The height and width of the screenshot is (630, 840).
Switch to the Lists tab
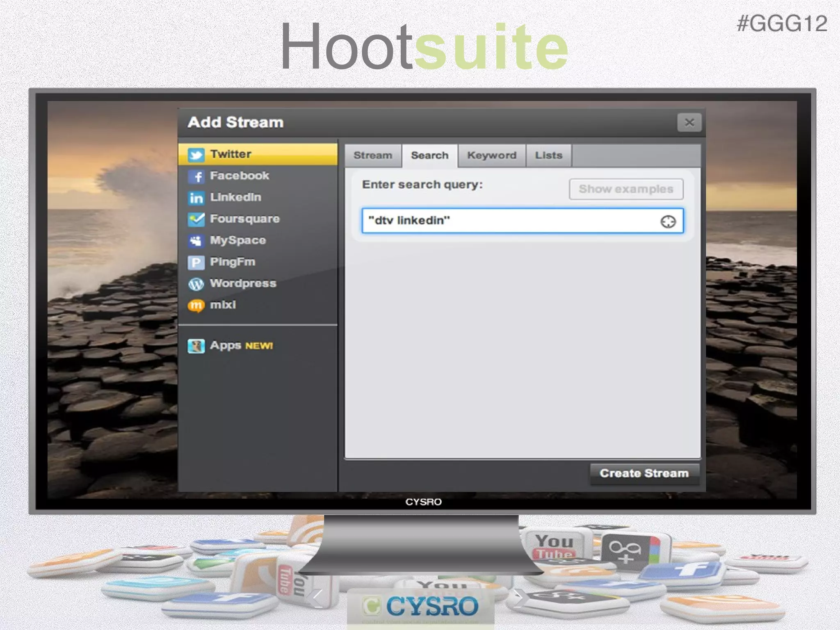click(x=548, y=155)
